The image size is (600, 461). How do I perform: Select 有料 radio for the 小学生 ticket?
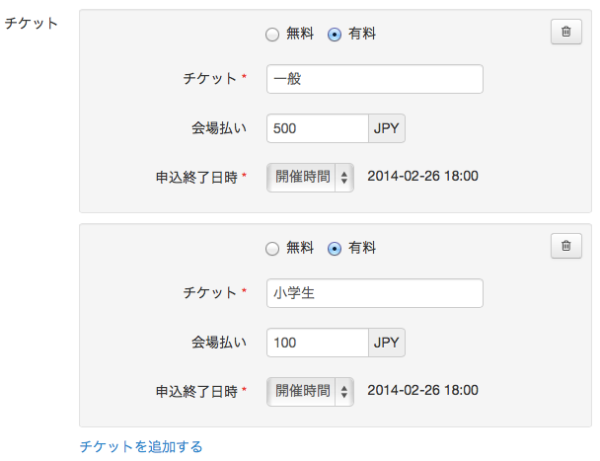click(x=334, y=248)
